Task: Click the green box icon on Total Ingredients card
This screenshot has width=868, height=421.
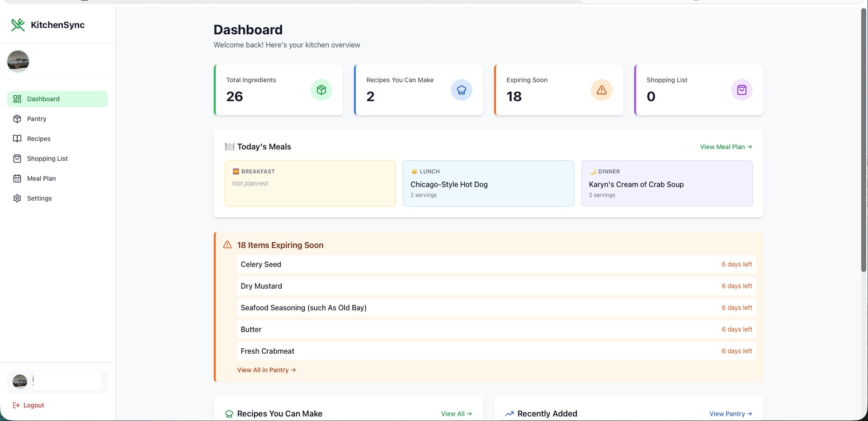Action: tap(321, 90)
